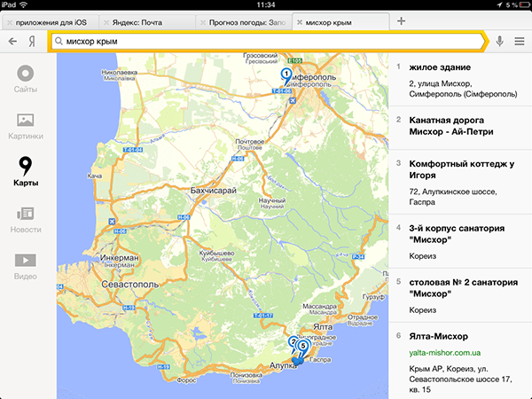Tap map pin number 2 near Алупка
Viewport: 532px width, 399px height.
pos(293,342)
